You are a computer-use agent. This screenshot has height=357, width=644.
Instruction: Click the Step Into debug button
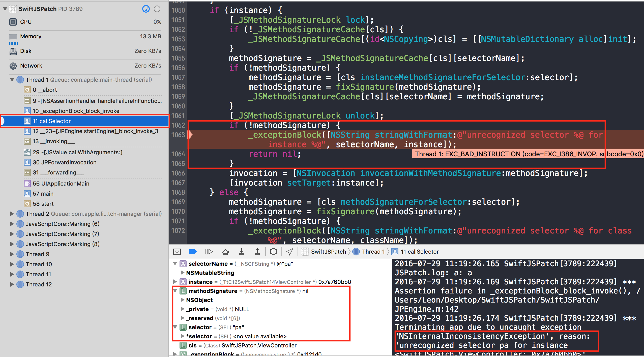point(241,252)
